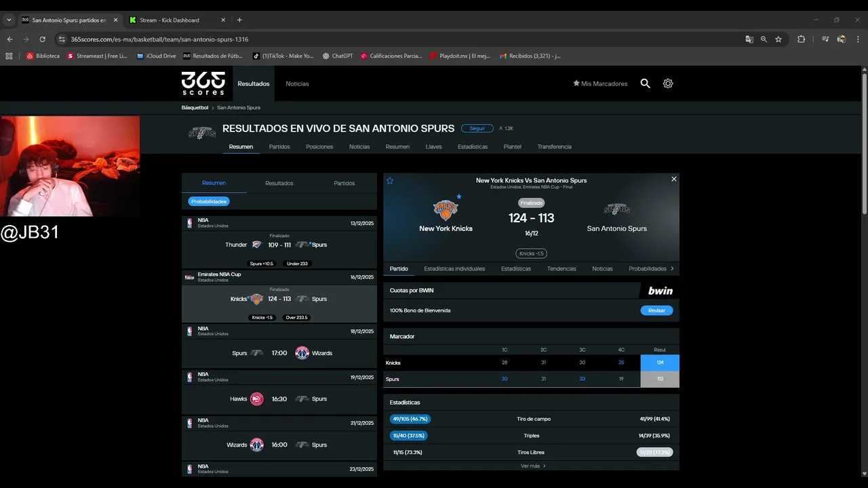Select the Partidos team tab
This screenshot has width=868, height=488.
pos(279,146)
